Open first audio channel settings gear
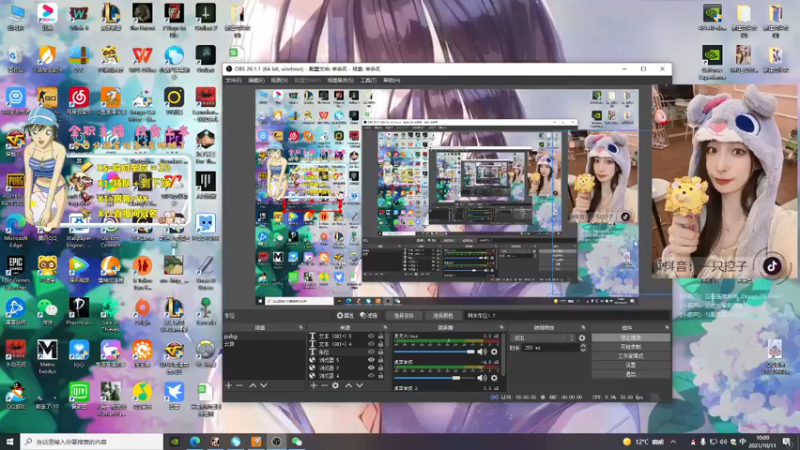 tap(493, 351)
